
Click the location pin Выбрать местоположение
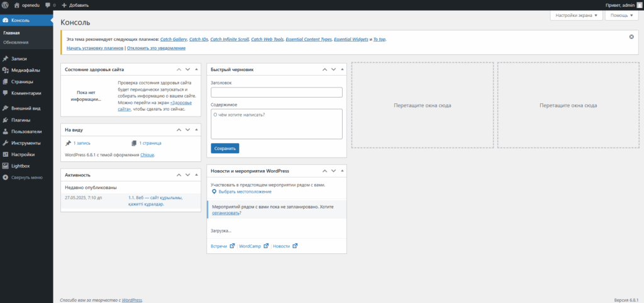click(214, 191)
